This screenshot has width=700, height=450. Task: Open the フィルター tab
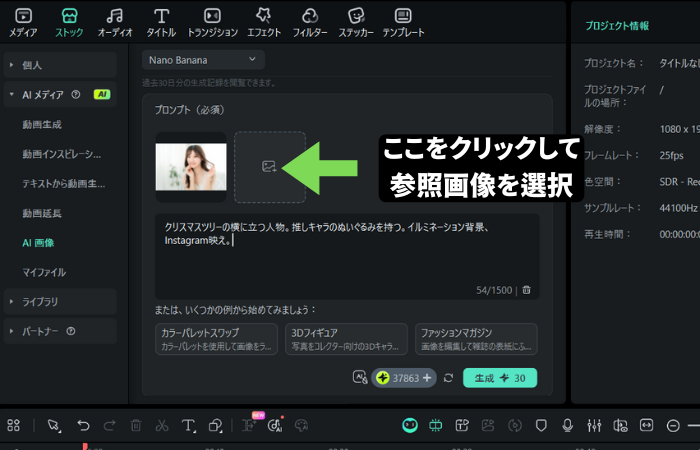point(310,22)
